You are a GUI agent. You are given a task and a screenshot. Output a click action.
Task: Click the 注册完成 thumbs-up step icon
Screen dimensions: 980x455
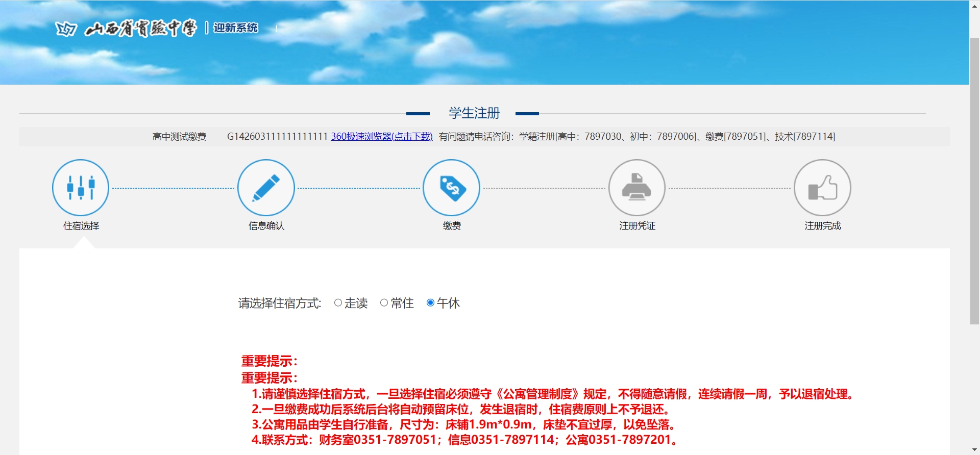[x=822, y=188]
